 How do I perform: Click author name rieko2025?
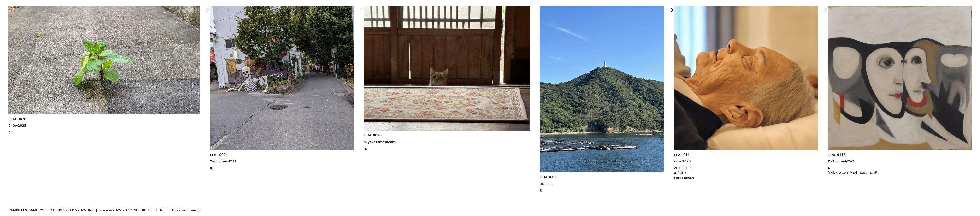click(x=682, y=162)
